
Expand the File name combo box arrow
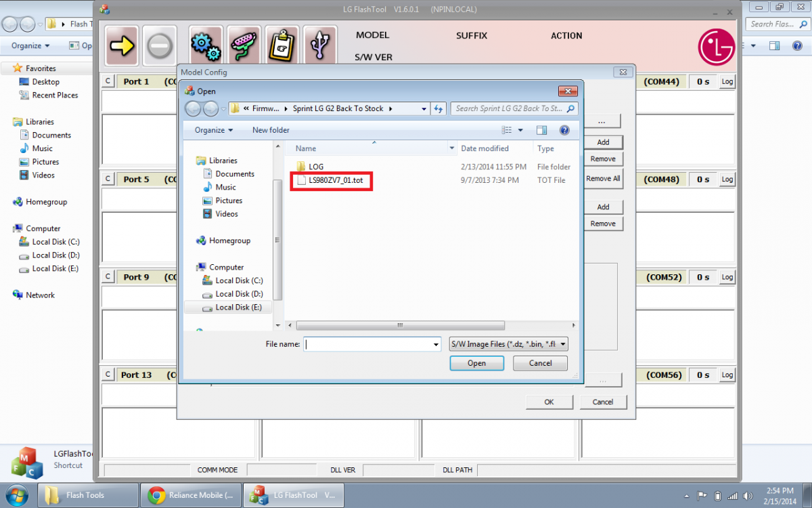point(436,344)
